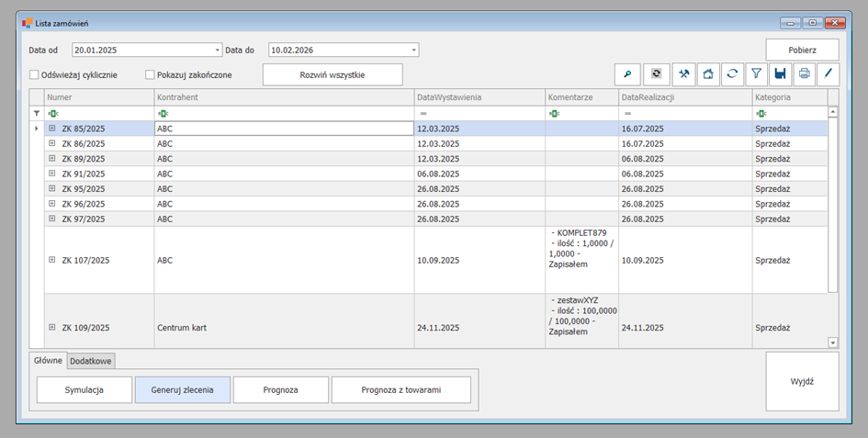The image size is (868, 438).
Task: Switch to the Dodatkowe tab
Action: click(90, 361)
